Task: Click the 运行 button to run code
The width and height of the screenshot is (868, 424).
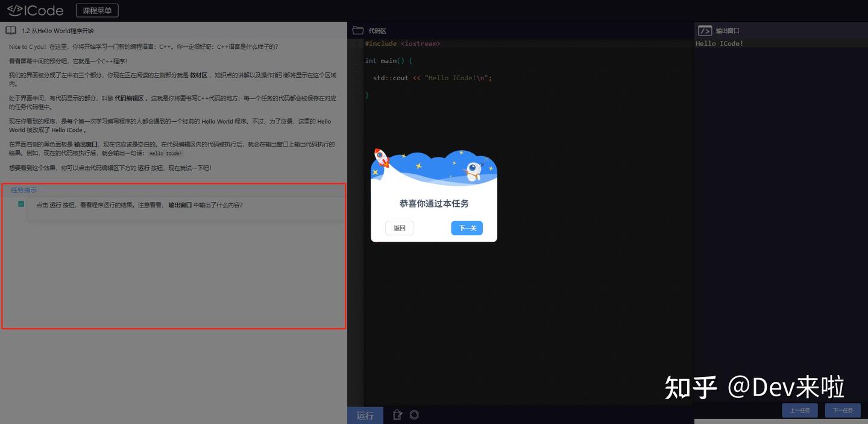Action: pos(365,415)
